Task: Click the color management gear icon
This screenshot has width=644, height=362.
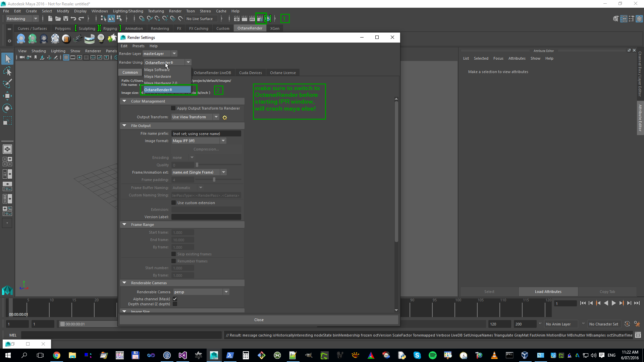Action: pos(225,117)
